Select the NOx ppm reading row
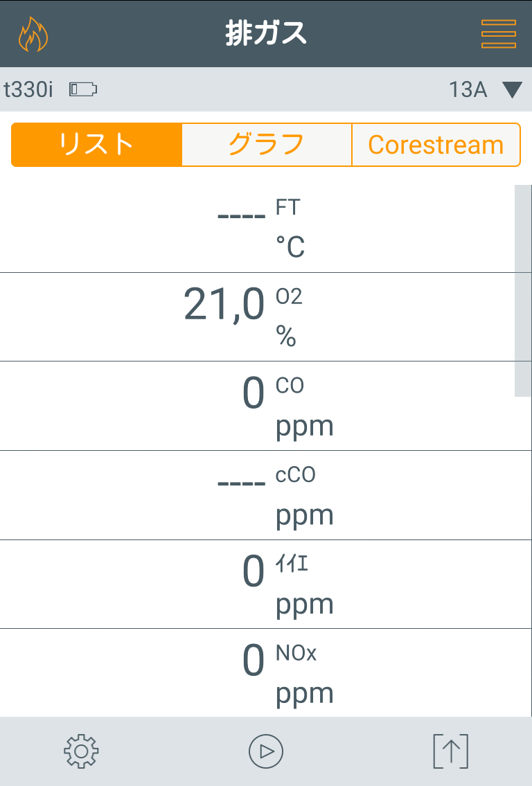 (x=258, y=673)
